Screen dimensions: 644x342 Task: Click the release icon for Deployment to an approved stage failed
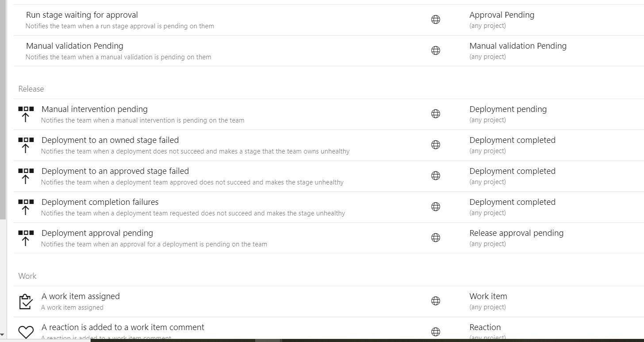[26, 176]
